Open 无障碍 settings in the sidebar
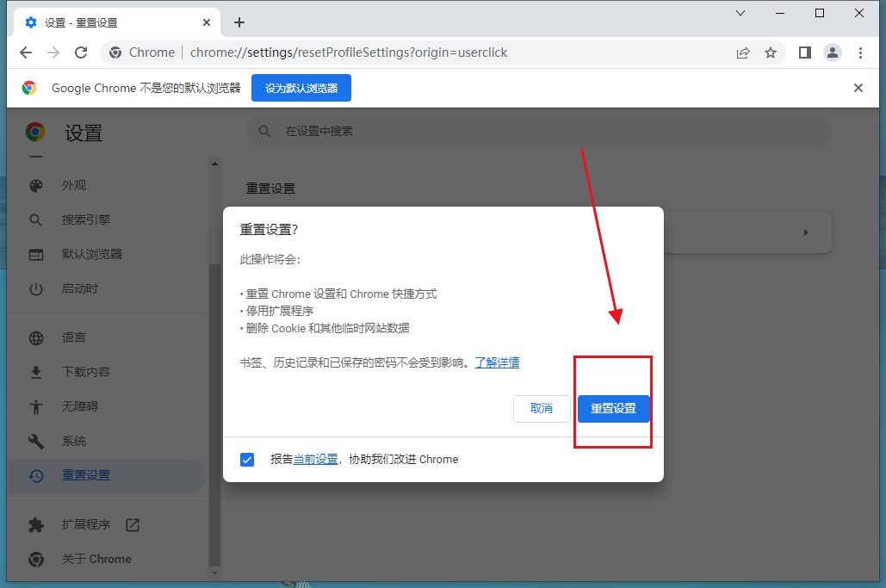The height and width of the screenshot is (588, 886). coord(106,406)
